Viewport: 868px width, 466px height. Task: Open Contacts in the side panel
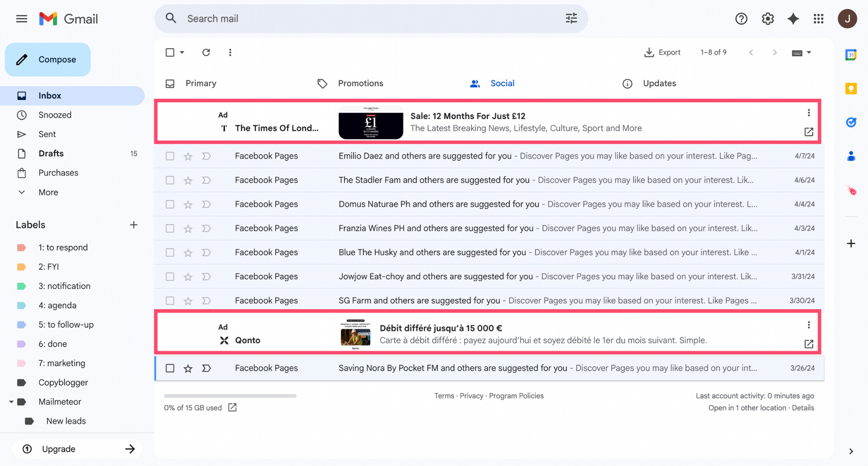click(x=851, y=155)
